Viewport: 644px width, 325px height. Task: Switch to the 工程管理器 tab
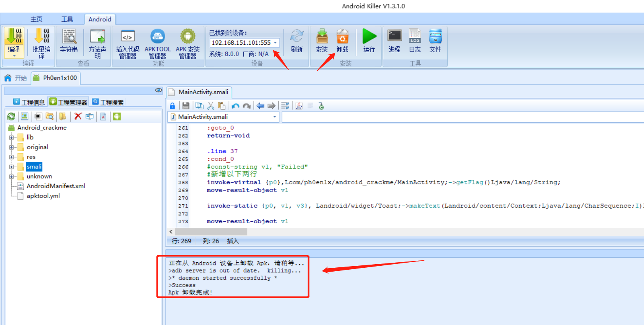tap(68, 102)
